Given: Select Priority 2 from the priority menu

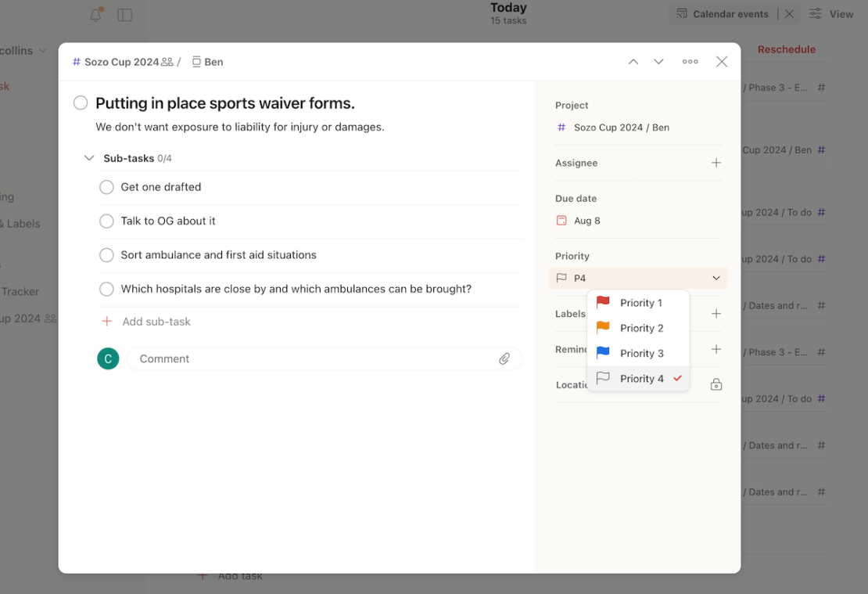Looking at the screenshot, I should (x=638, y=328).
